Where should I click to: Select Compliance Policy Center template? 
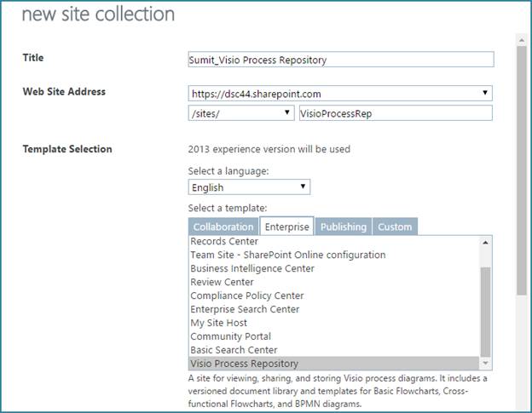pos(247,295)
